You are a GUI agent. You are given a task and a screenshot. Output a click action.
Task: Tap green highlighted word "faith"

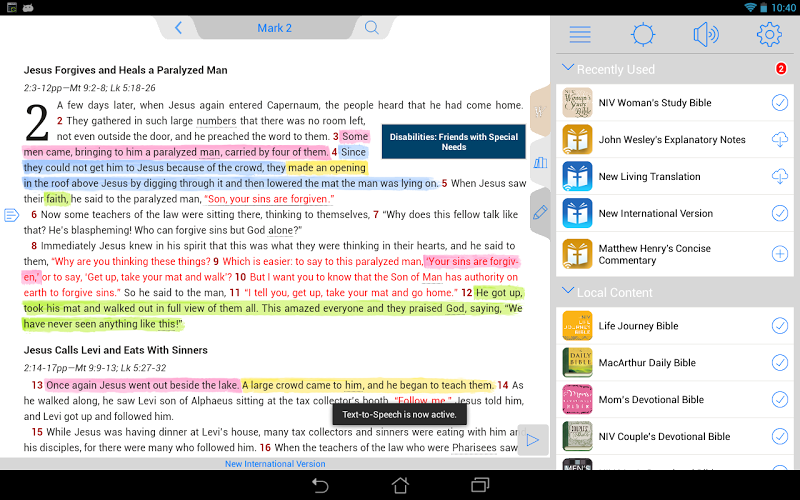tap(56, 199)
